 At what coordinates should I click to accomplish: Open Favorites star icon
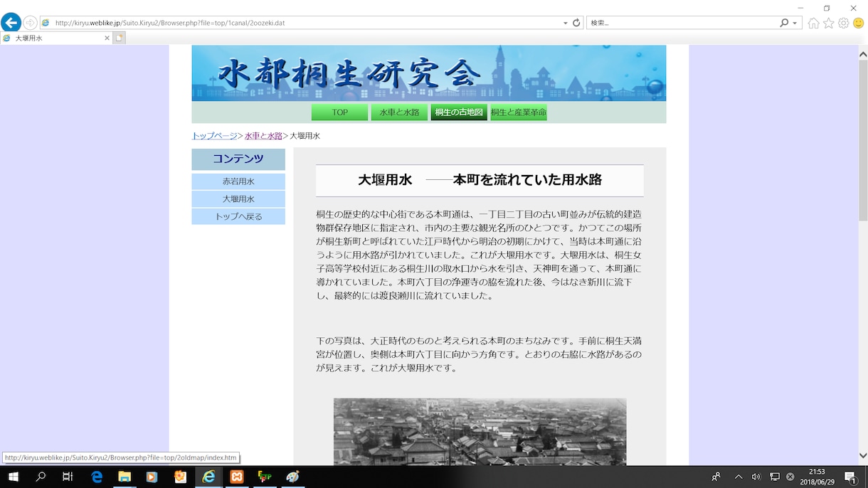[829, 23]
